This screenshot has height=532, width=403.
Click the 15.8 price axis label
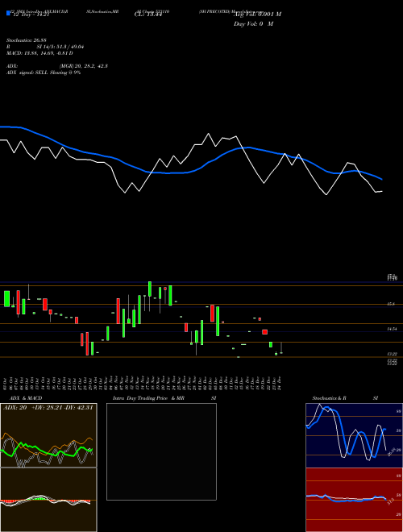coord(391,305)
